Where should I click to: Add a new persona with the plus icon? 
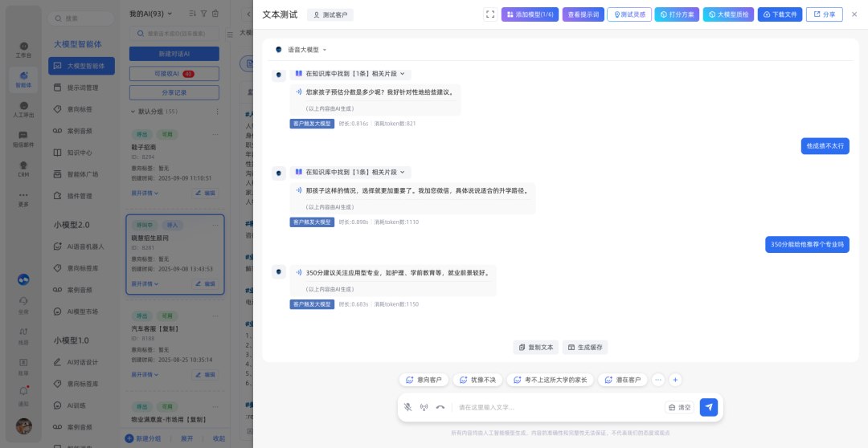tap(675, 380)
